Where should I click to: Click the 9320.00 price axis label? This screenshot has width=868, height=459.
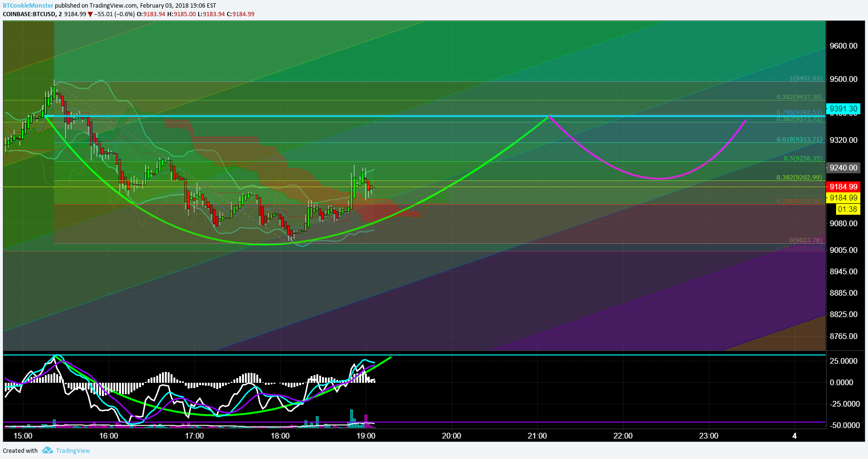843,140
